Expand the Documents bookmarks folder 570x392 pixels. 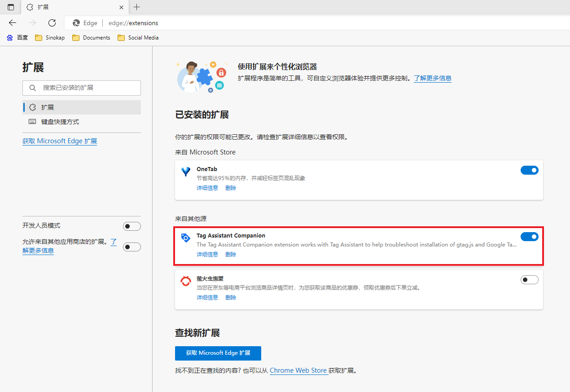(91, 38)
